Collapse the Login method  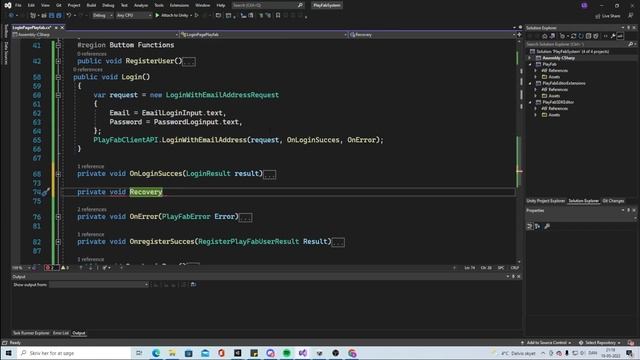[x=58, y=77]
